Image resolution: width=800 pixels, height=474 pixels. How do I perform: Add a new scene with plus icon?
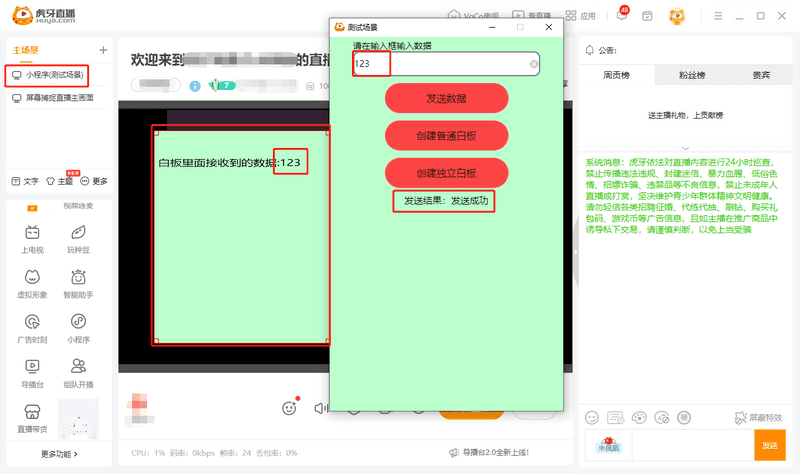103,50
